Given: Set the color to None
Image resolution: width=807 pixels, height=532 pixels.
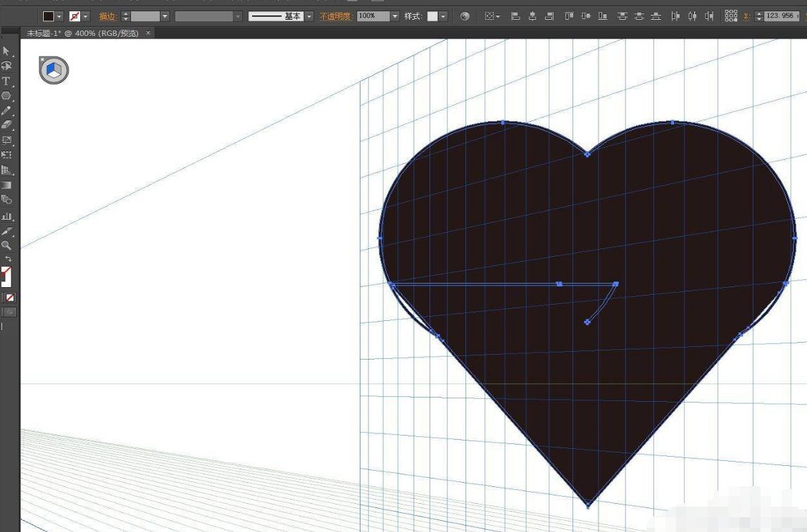Looking at the screenshot, I should click(x=10, y=298).
